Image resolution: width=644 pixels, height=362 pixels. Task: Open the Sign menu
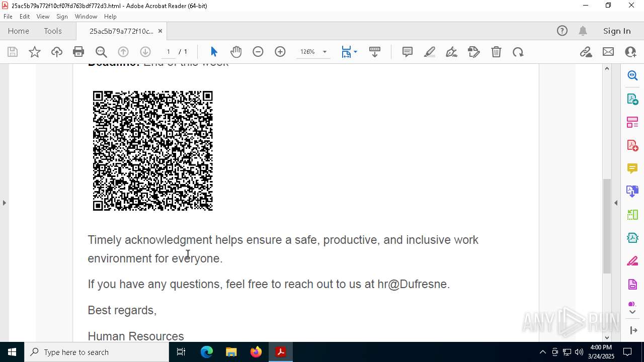tap(62, 17)
